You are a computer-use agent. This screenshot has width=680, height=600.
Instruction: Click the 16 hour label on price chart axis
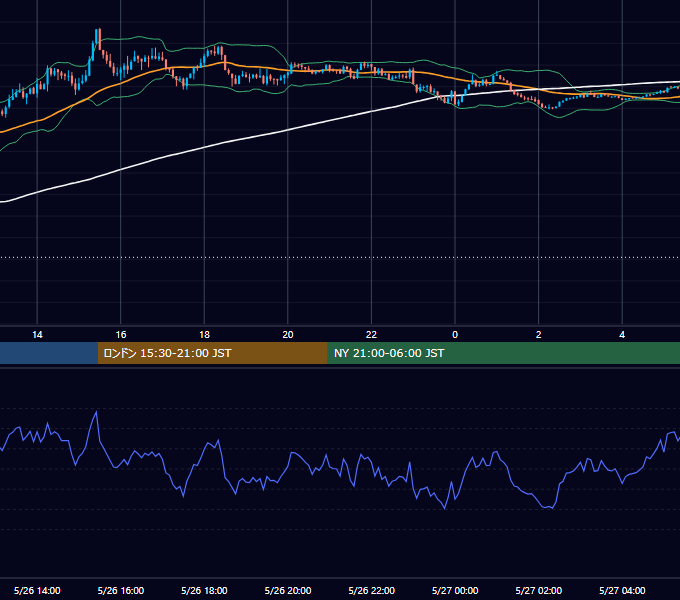click(x=121, y=335)
